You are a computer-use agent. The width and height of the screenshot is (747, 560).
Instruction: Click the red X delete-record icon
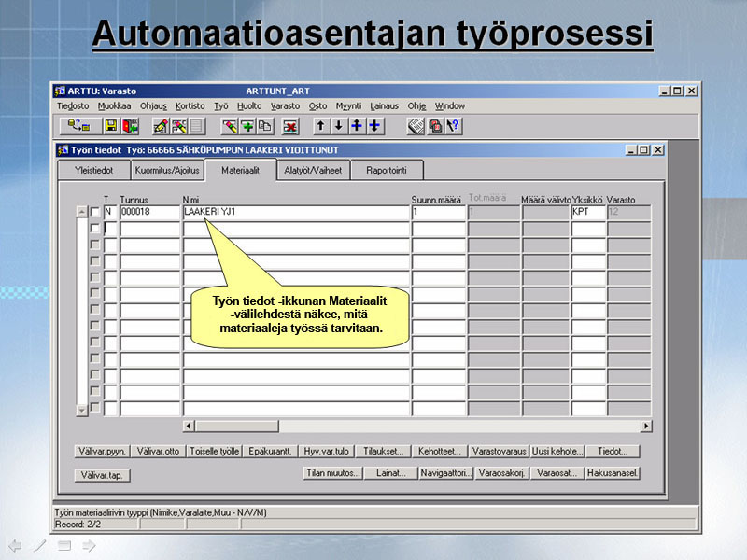point(290,126)
